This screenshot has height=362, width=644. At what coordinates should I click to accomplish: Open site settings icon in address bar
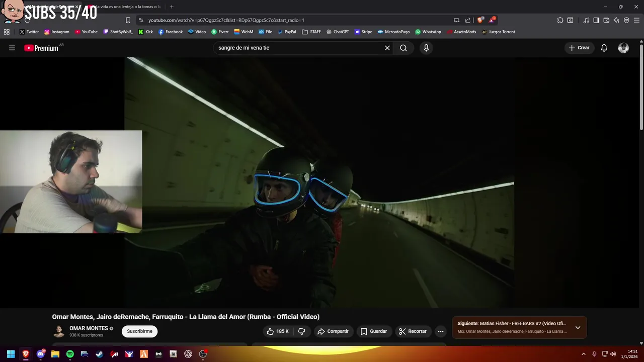tap(141, 20)
